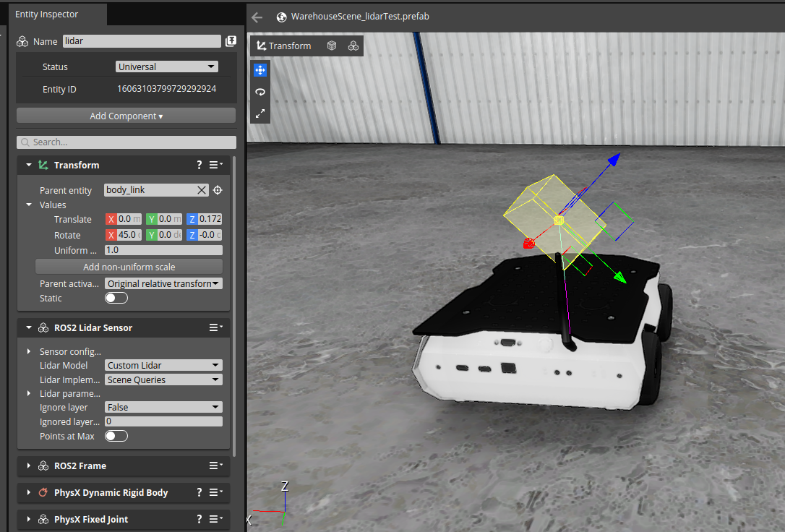This screenshot has height=532, width=785.
Task: Open Transform component context menu
Action: (x=216, y=165)
